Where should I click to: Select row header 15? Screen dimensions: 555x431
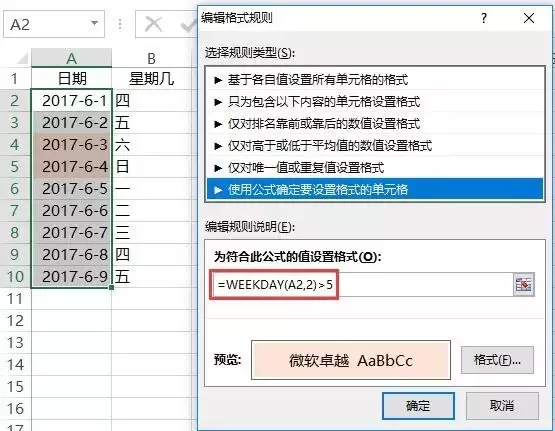click(x=15, y=386)
